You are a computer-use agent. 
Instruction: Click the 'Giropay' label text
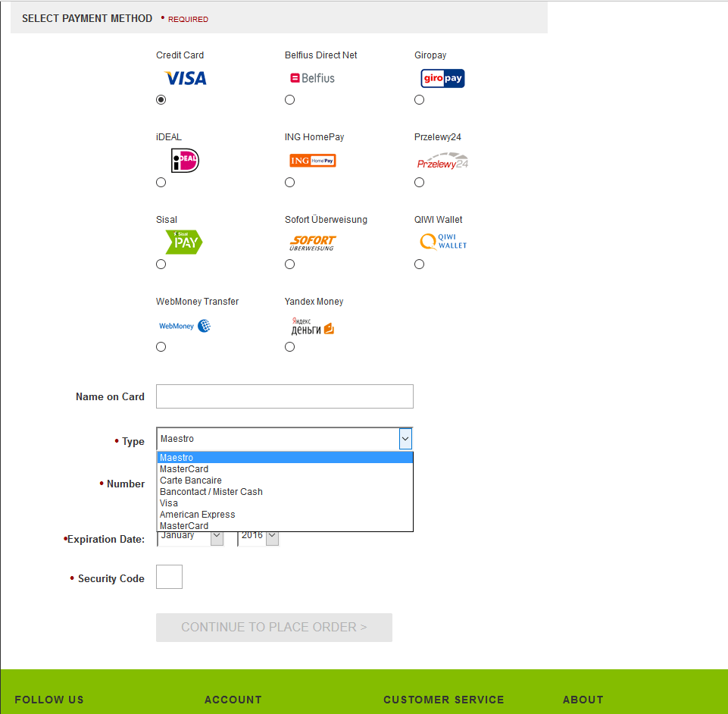pyautogui.click(x=430, y=55)
